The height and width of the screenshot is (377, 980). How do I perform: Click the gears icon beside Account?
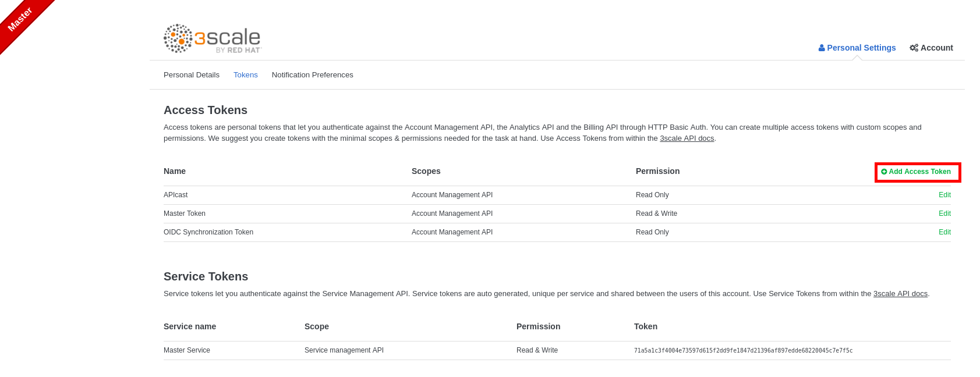click(914, 48)
